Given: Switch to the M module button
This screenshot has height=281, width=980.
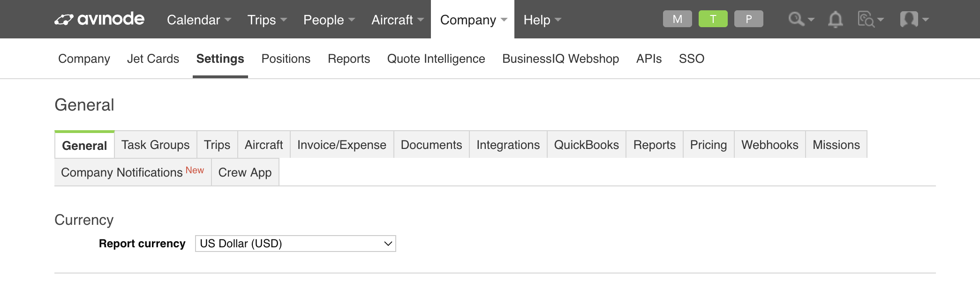Looking at the screenshot, I should [677, 19].
